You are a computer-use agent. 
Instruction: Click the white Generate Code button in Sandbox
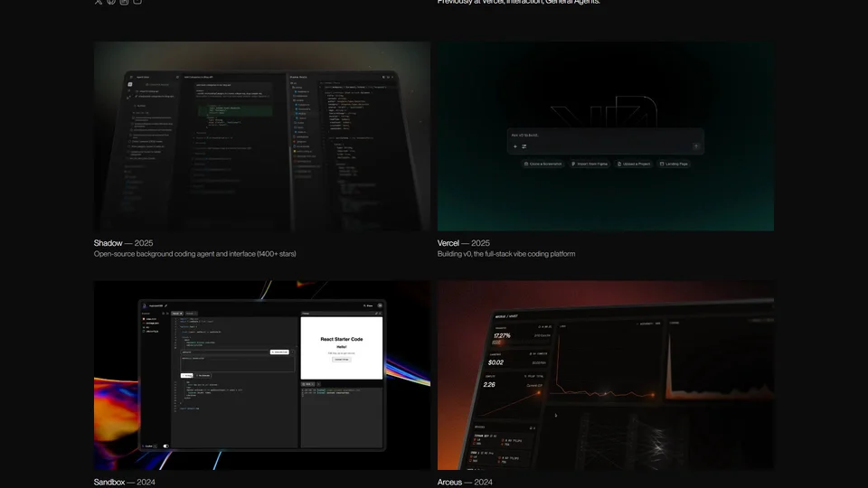click(x=279, y=352)
